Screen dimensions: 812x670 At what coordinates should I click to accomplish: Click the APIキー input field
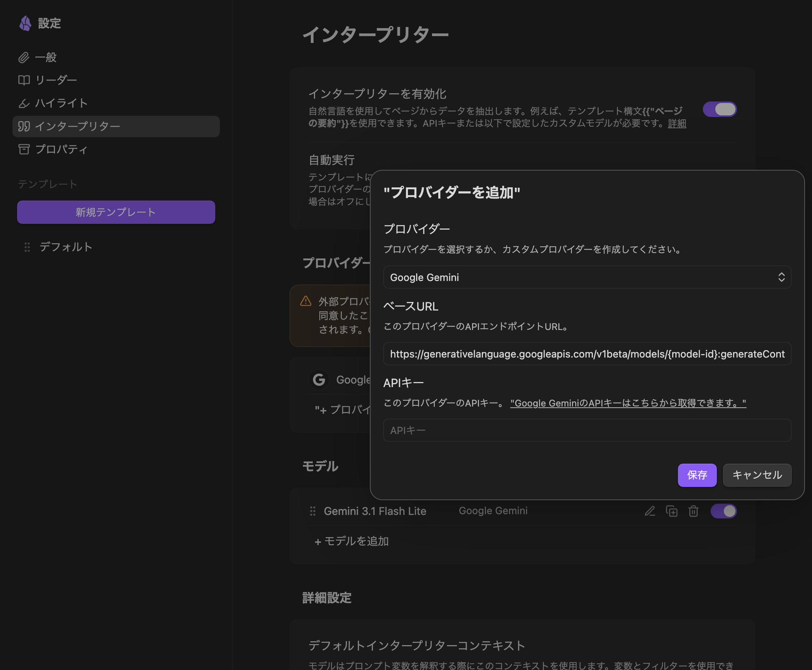pos(587,430)
